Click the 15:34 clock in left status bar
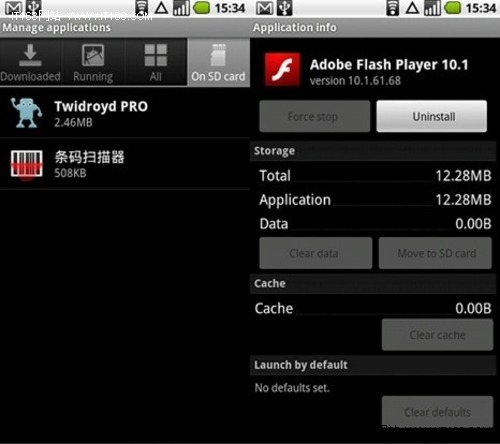The height and width of the screenshot is (444, 500). 230,8
